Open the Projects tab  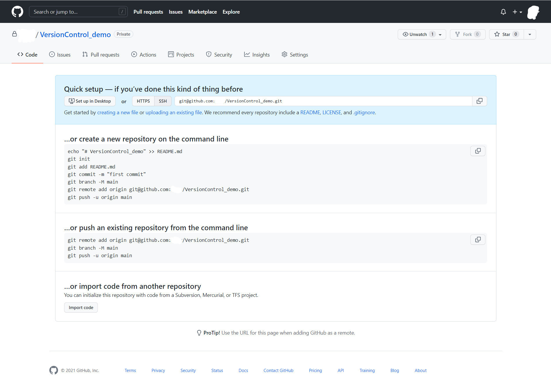pos(181,55)
